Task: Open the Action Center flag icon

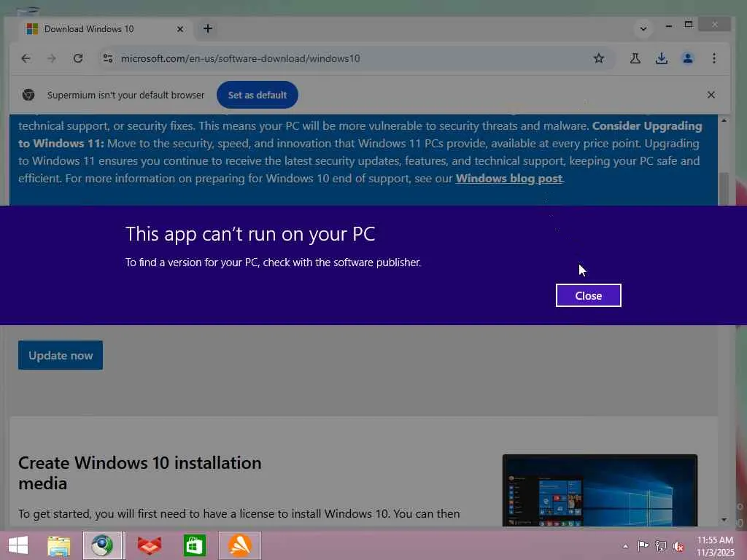Action: click(643, 545)
